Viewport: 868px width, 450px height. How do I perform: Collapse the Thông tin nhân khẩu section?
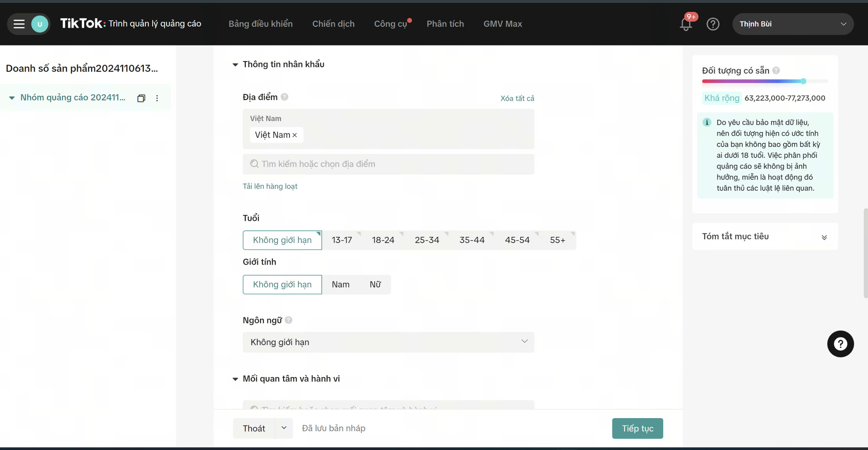point(235,64)
